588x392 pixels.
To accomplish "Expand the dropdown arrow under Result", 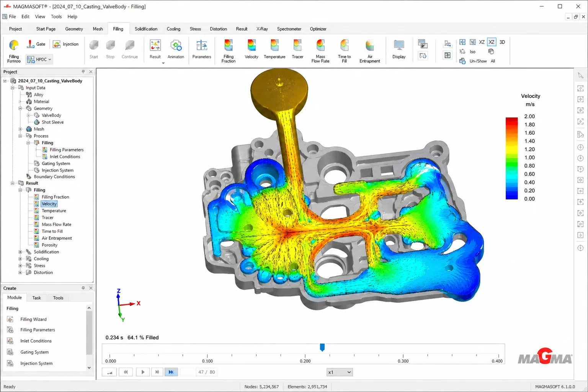I will (163, 63).
